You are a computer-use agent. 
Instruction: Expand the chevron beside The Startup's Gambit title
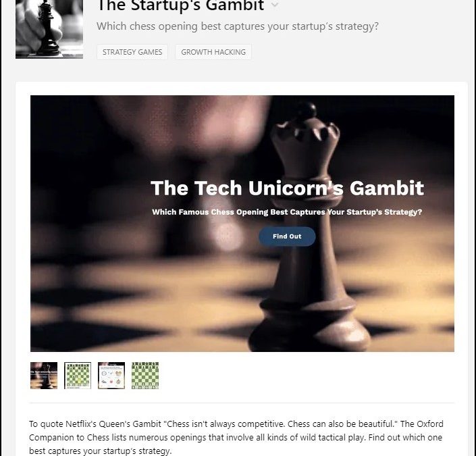pos(274,5)
